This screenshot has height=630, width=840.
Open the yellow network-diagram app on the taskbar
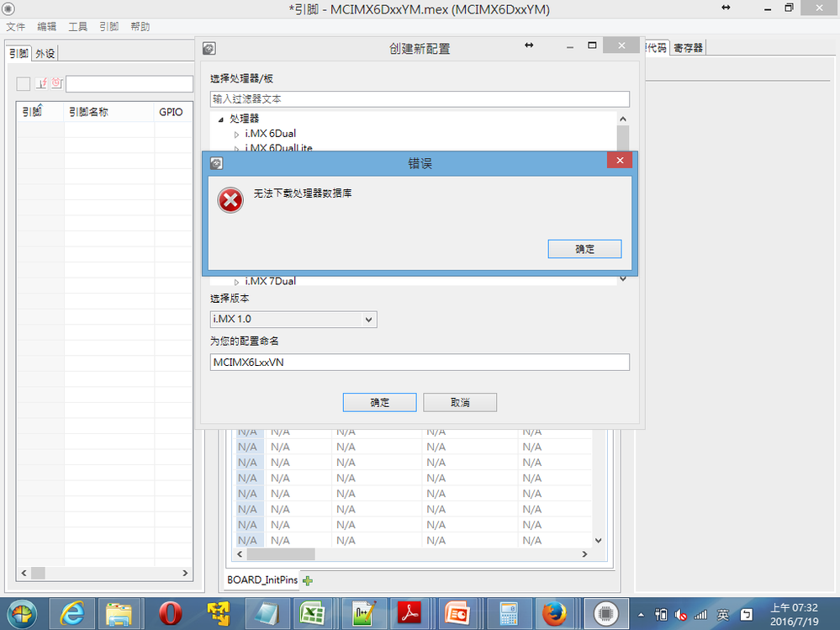pyautogui.click(x=219, y=613)
